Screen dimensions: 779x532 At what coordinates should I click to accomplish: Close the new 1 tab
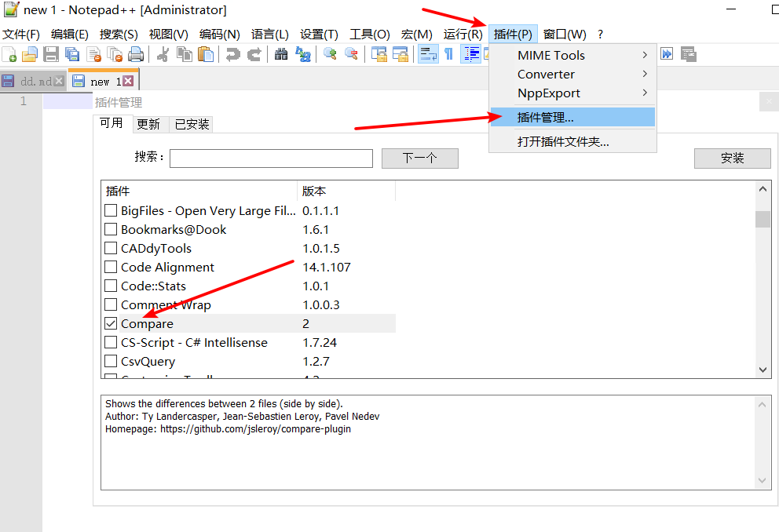click(x=128, y=81)
